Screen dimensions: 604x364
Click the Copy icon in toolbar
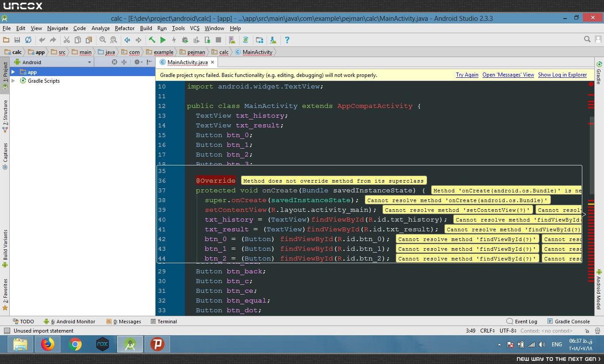[78, 40]
